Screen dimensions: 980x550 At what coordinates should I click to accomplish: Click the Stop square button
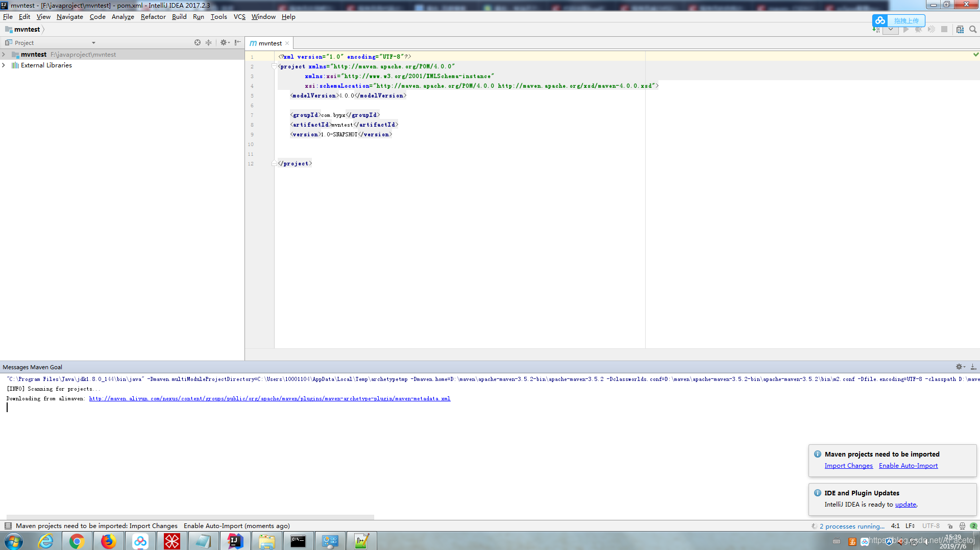(x=944, y=30)
